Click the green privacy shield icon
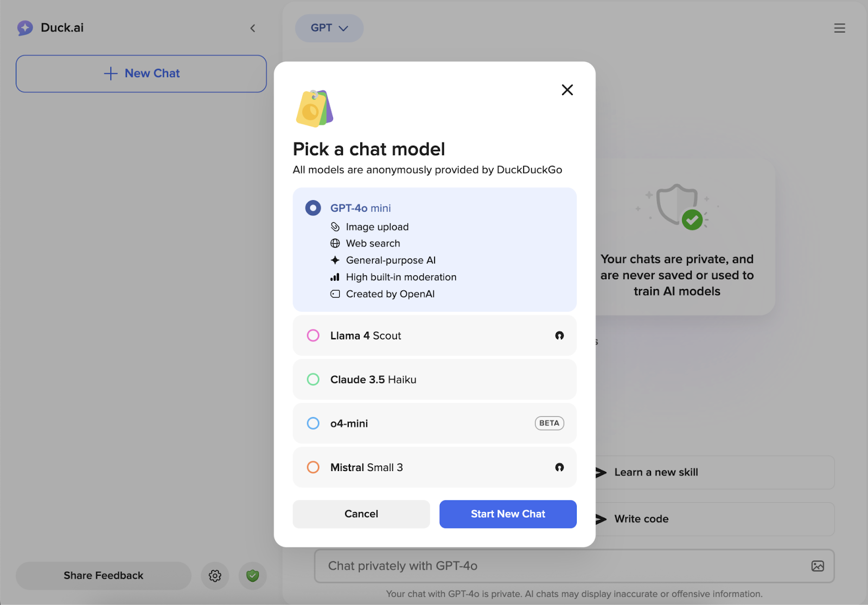 point(253,576)
